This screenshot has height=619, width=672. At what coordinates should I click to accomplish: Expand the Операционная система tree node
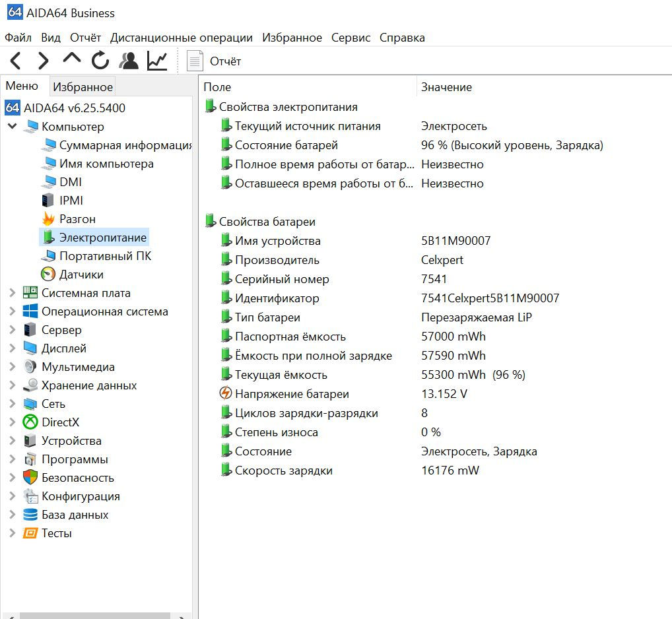tap(12, 311)
